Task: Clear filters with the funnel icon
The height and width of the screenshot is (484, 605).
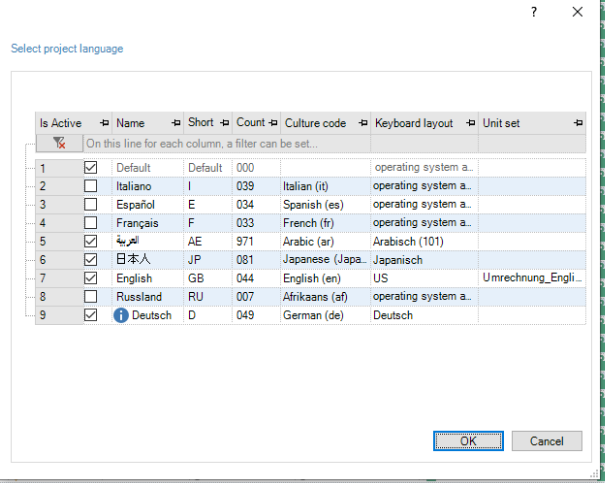Action: 59,143
